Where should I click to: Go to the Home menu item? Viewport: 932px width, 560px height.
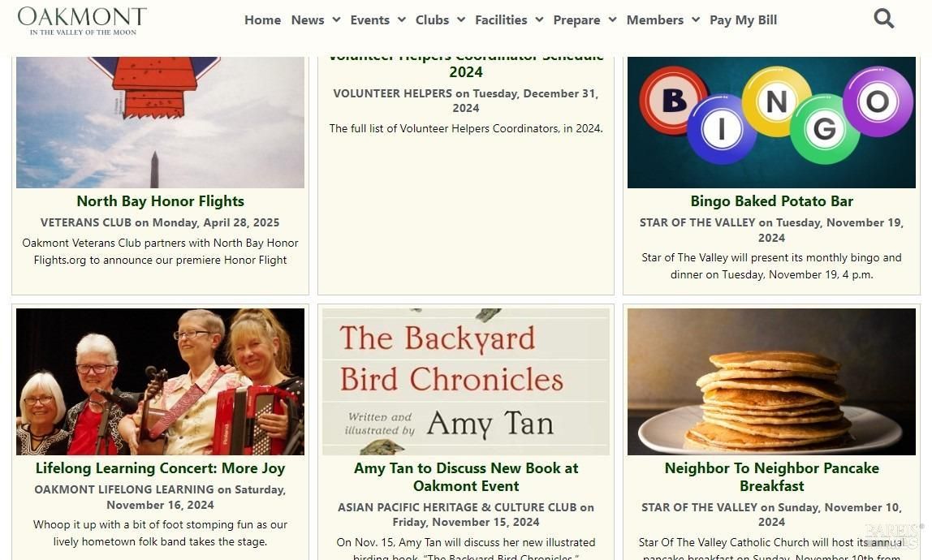(x=262, y=20)
